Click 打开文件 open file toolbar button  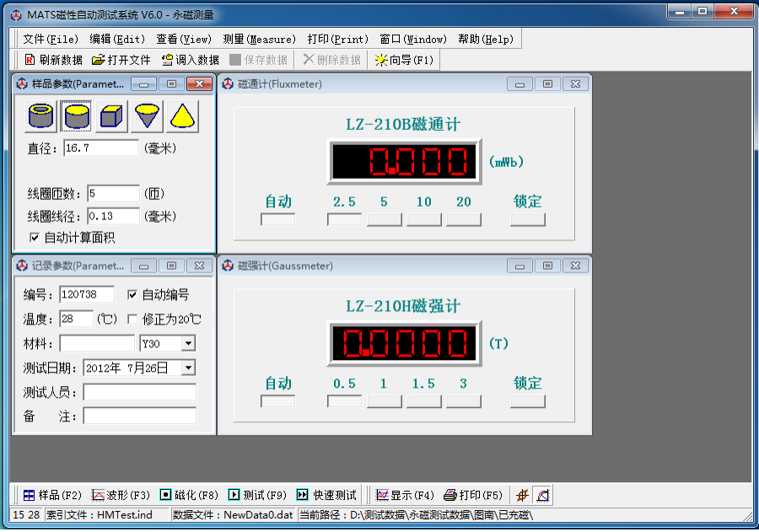(121, 60)
